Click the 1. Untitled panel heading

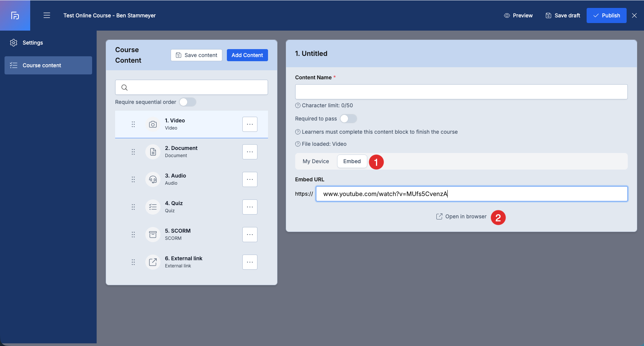coord(311,54)
